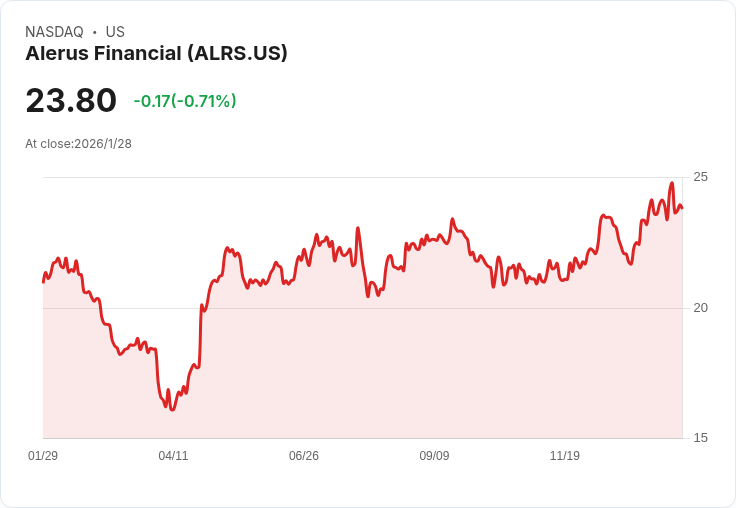Click the 04/11 x-axis date label
Image resolution: width=736 pixels, height=508 pixels.
click(173, 455)
